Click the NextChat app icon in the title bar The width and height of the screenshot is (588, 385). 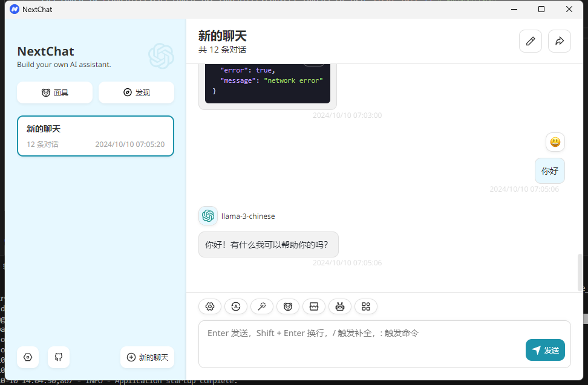(15, 9)
